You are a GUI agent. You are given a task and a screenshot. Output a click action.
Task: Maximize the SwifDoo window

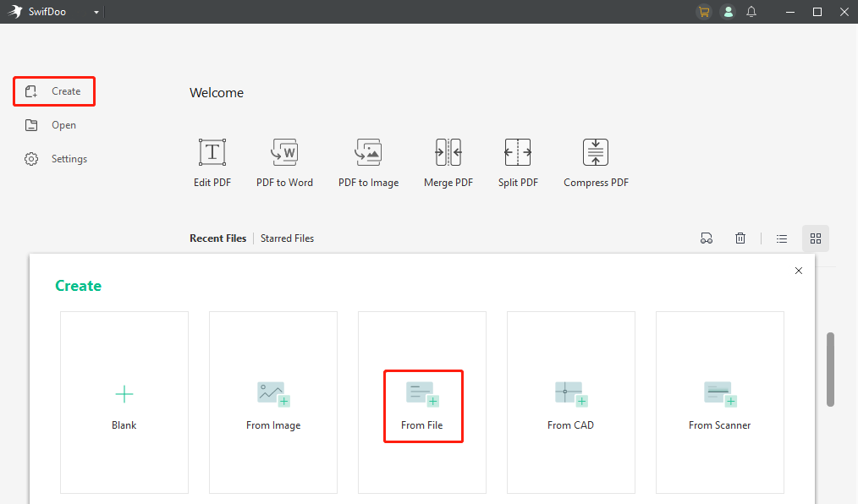(x=817, y=12)
